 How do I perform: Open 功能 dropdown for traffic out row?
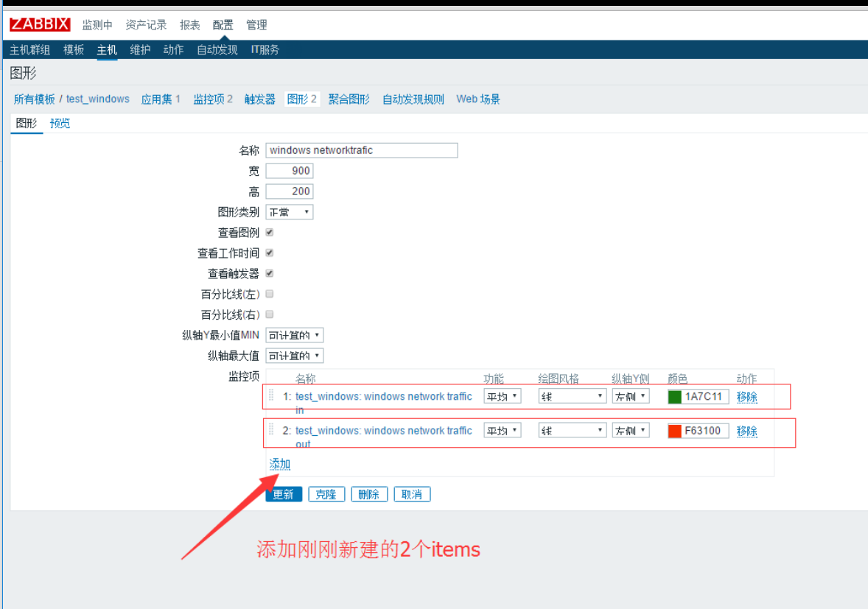(x=502, y=430)
